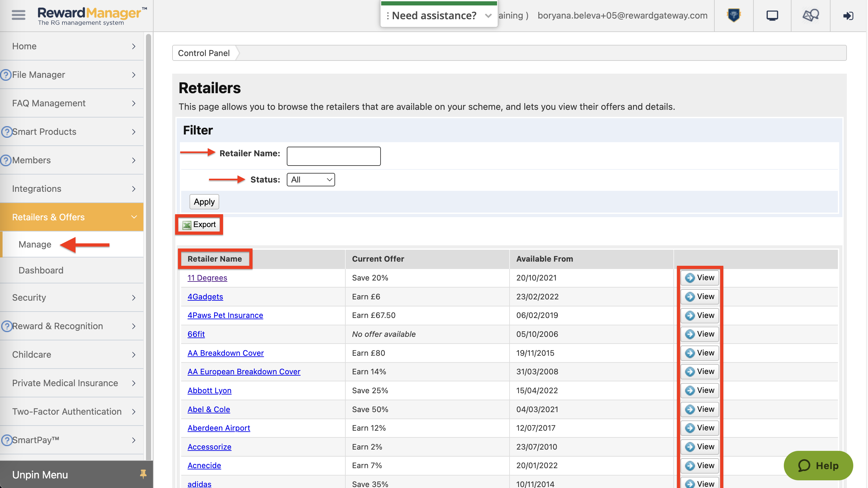Click the help icon beside Reward & Recognition

(6, 326)
